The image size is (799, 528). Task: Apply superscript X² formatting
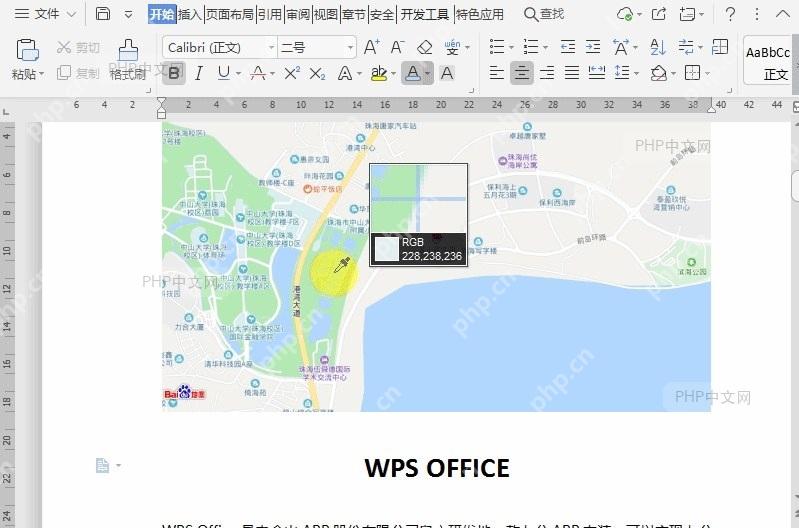(292, 73)
